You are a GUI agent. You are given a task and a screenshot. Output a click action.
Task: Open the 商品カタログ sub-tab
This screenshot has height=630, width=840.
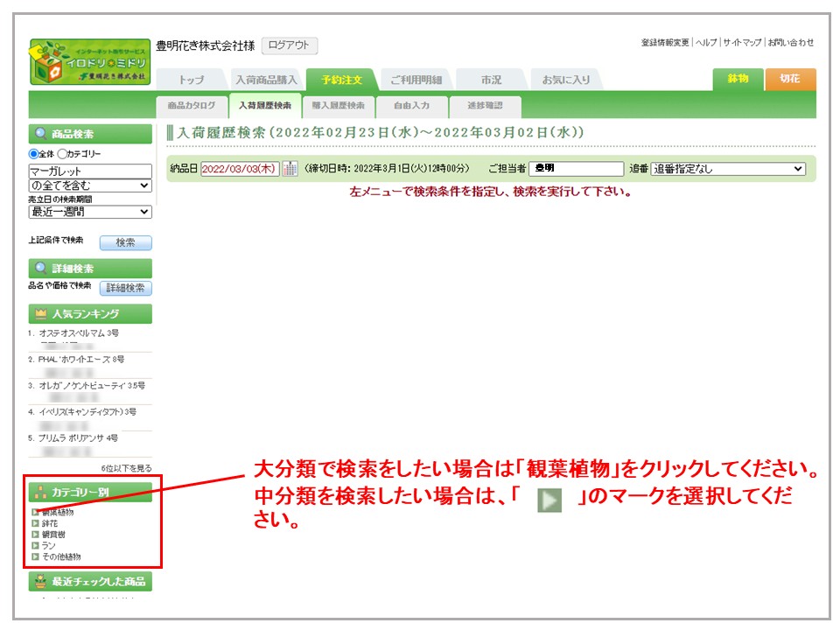[191, 106]
